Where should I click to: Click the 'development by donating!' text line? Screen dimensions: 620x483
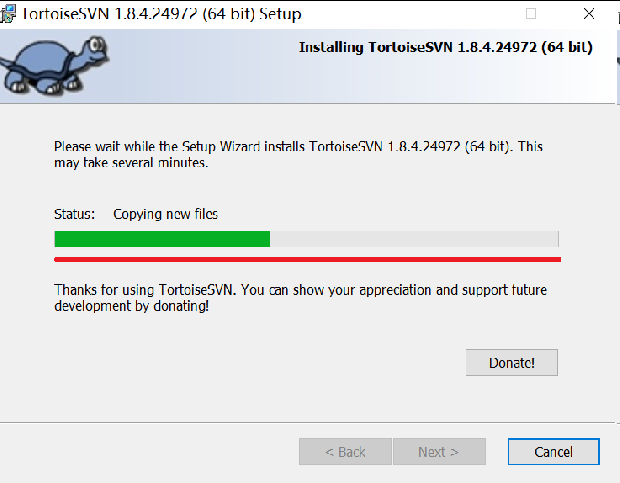point(132,306)
